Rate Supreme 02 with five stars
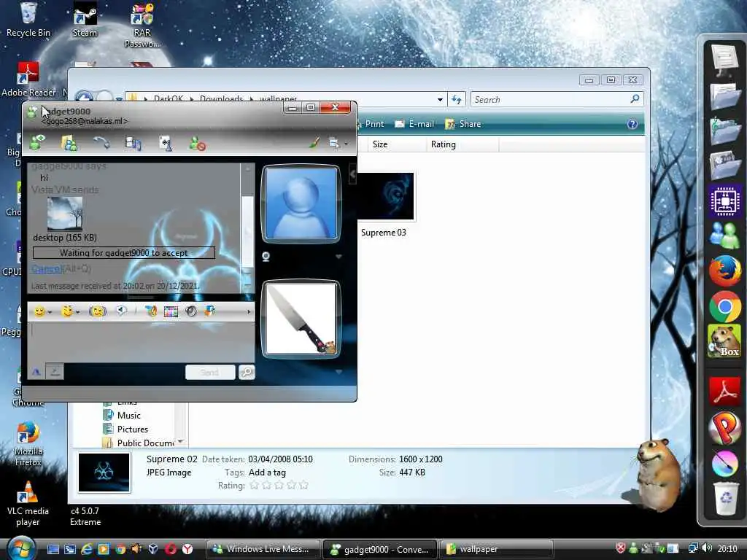This screenshot has height=560, width=747. [303, 485]
